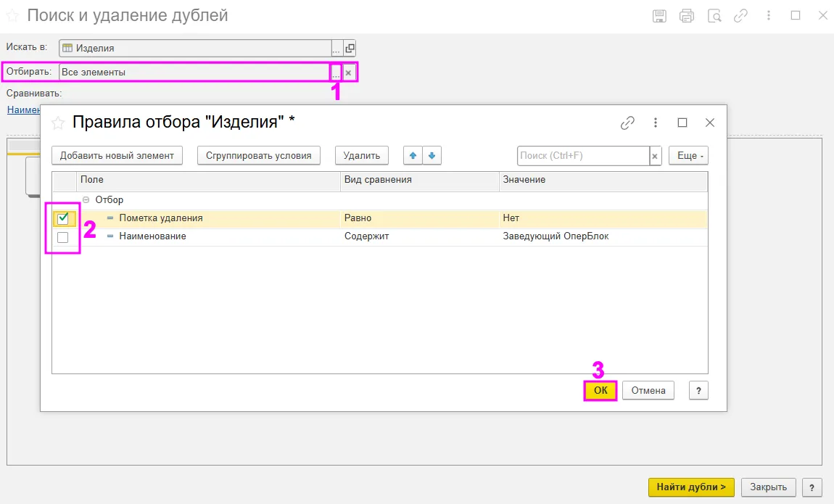This screenshot has width=834, height=504.
Task: Click the "Искать в" field showing "Изделия"
Action: 195,49
